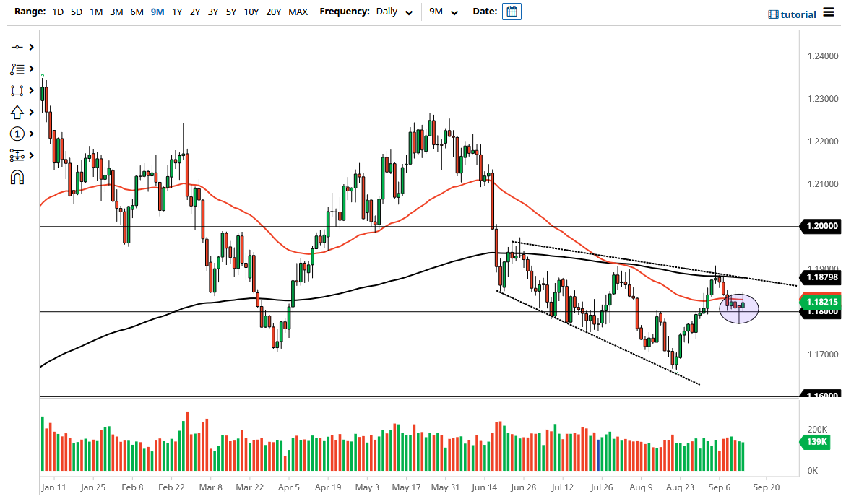Open the calendar date picker
846x504 pixels.
click(x=512, y=12)
